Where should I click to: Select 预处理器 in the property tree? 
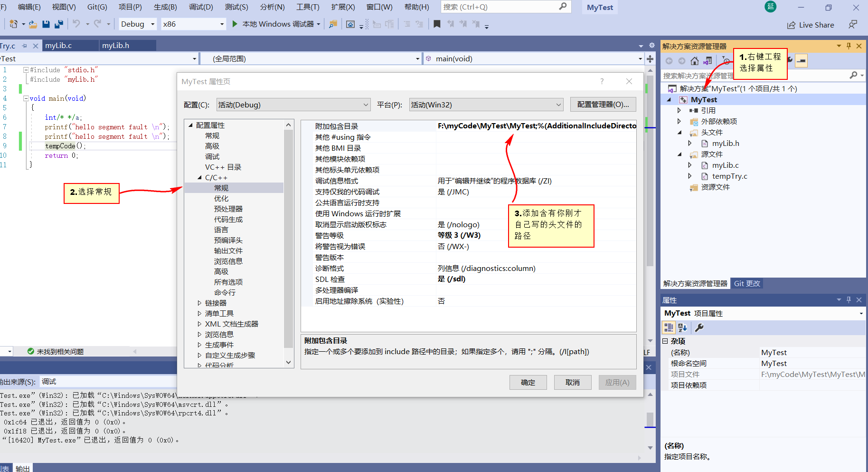pos(228,209)
